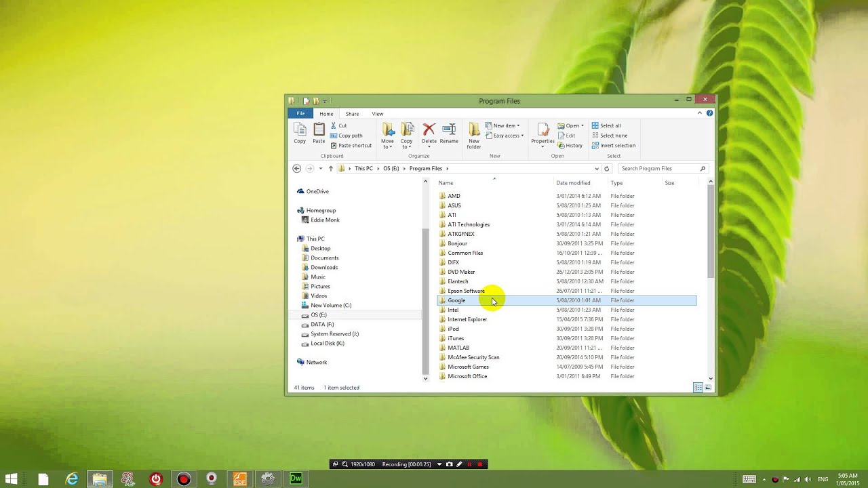Select the Bonjour folder
Viewport: 868px width, 488px height.
(x=566, y=243)
